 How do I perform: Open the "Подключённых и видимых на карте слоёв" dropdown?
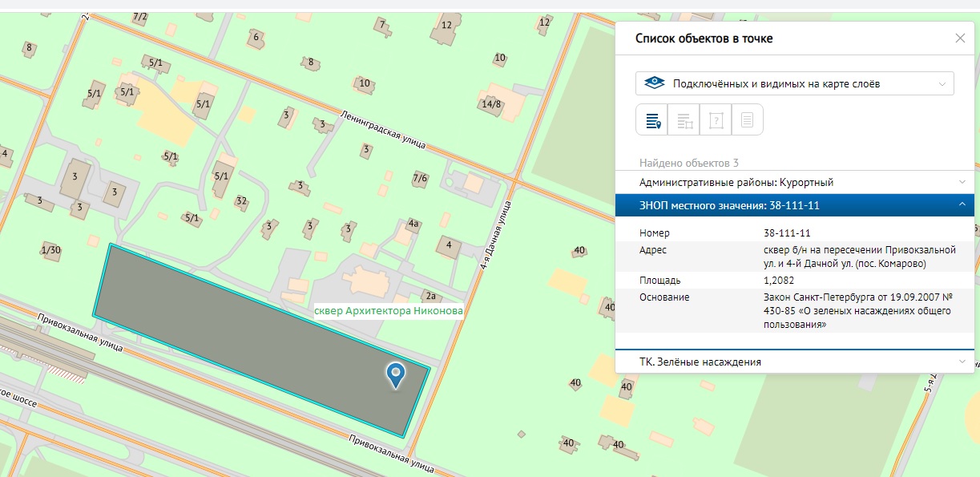[x=794, y=83]
